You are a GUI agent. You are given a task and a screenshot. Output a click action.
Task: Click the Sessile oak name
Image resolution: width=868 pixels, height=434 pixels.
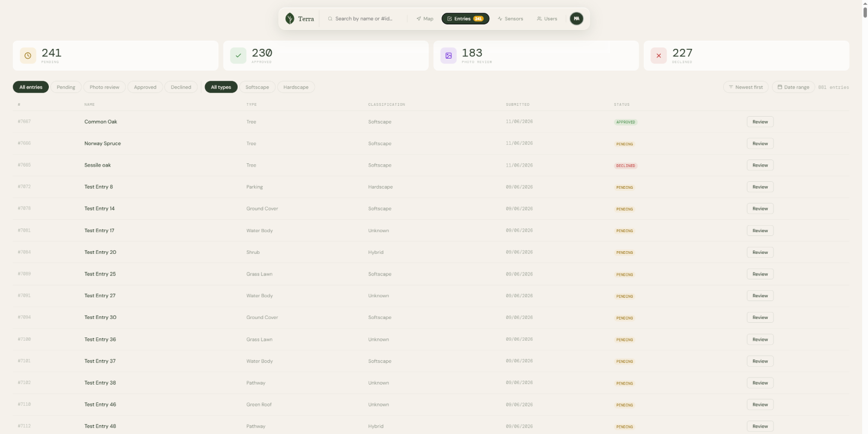[x=98, y=165]
